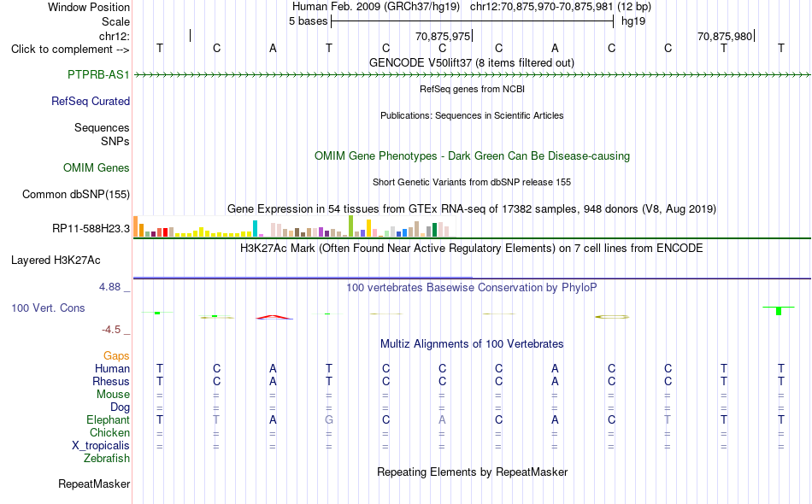The width and height of the screenshot is (812, 504).
Task: Click the mismatched G base in Elephant row
Action: (329, 419)
